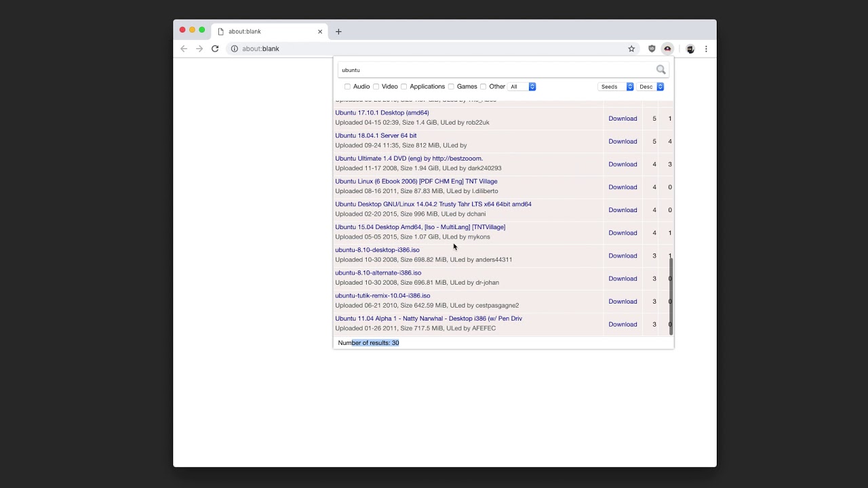Open the shield extension icon
The image size is (868, 488).
click(652, 49)
